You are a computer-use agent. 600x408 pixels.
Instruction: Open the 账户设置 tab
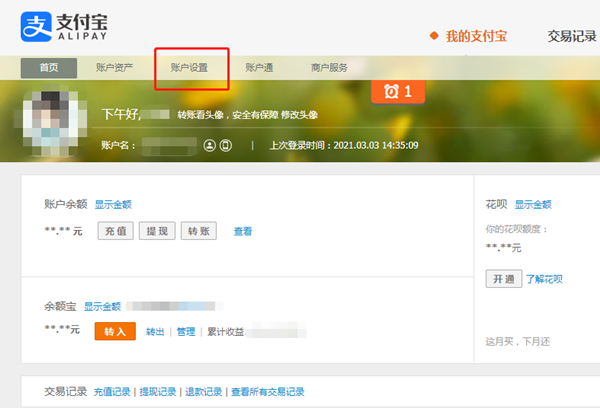coord(189,68)
